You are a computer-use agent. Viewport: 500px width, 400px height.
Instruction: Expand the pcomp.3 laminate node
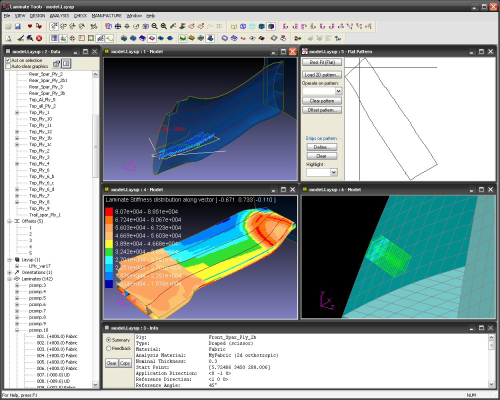pyautogui.click(x=17, y=285)
